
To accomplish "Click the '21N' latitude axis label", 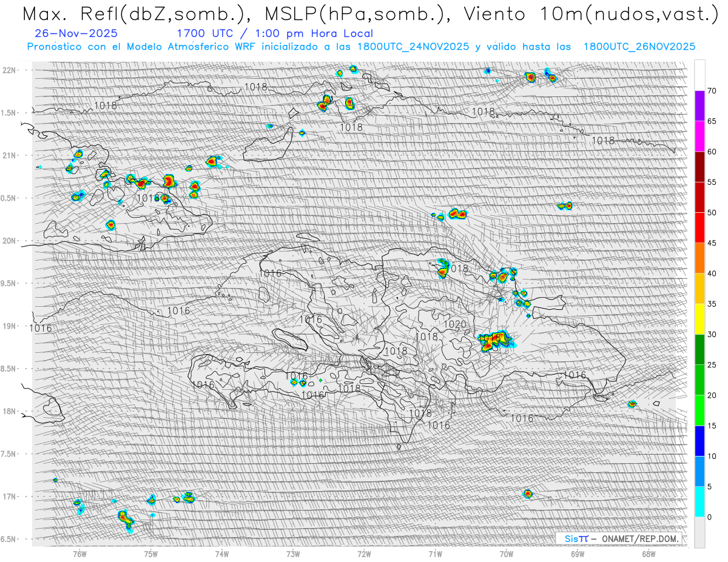I will pyautogui.click(x=10, y=155).
